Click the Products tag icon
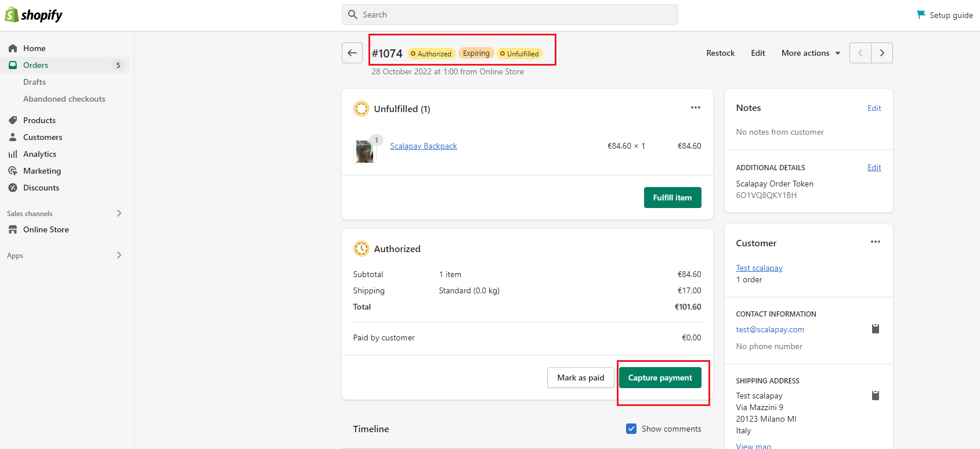This screenshot has width=980, height=449. 13,120
